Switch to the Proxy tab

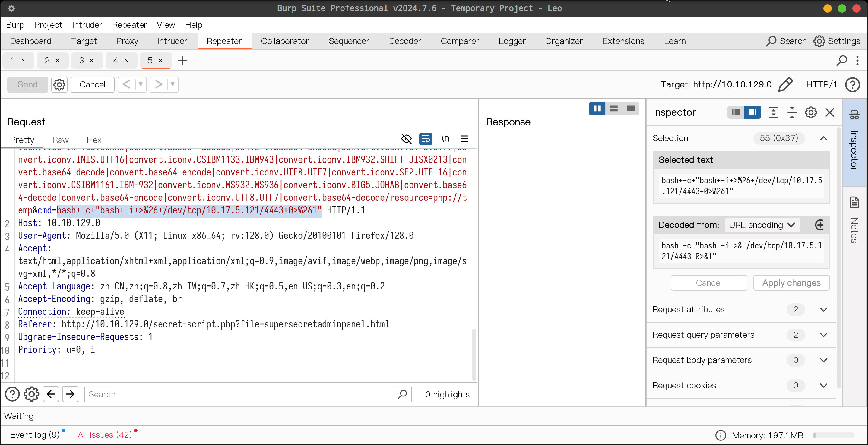[x=127, y=41]
